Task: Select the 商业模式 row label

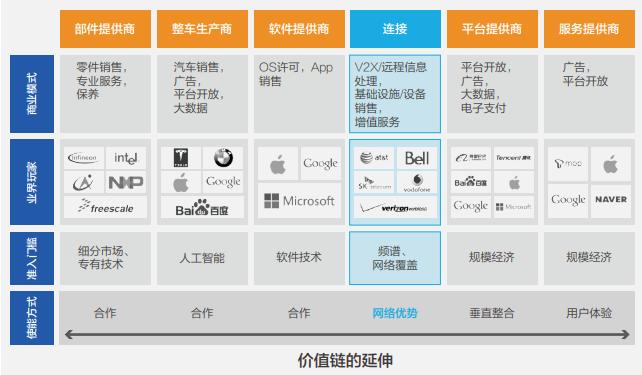Action: 32,94
